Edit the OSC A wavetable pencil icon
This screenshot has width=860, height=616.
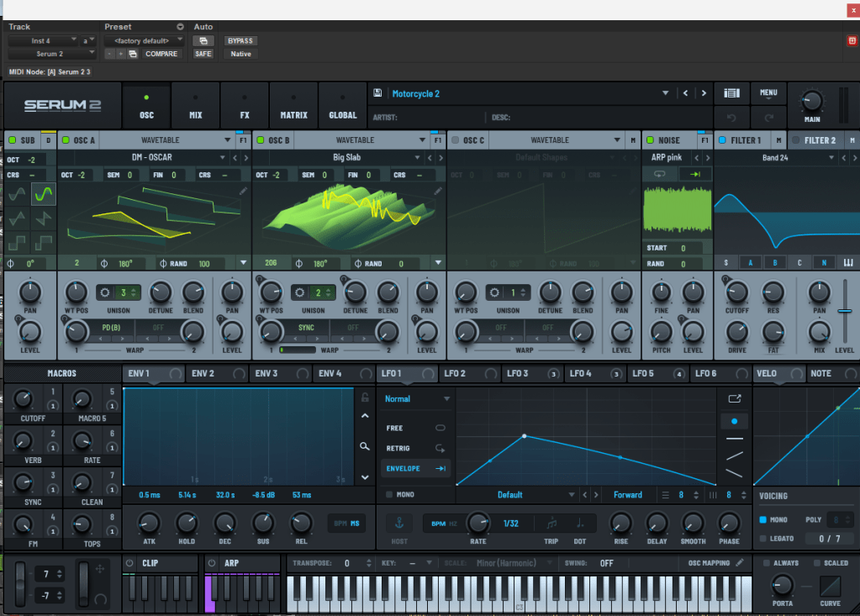pyautogui.click(x=243, y=192)
